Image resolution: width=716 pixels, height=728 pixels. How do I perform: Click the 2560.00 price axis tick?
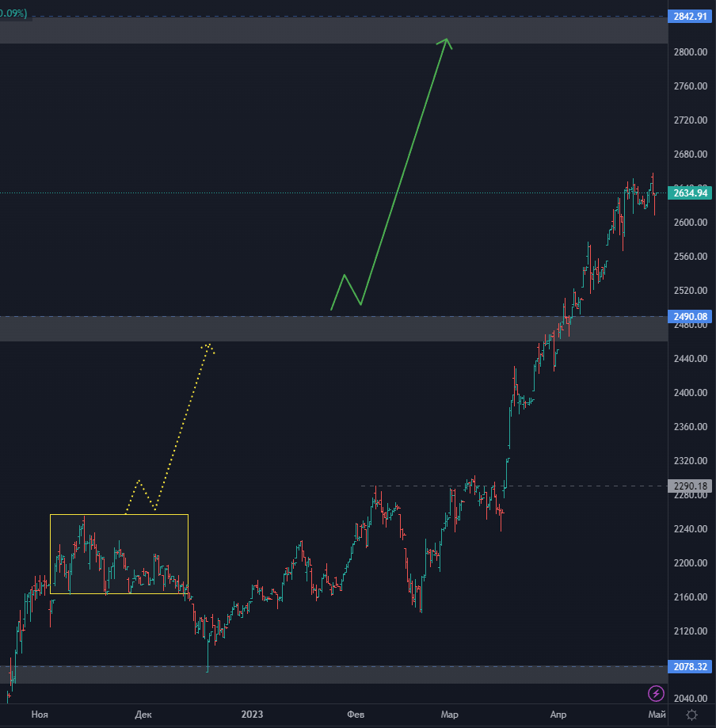[691, 257]
